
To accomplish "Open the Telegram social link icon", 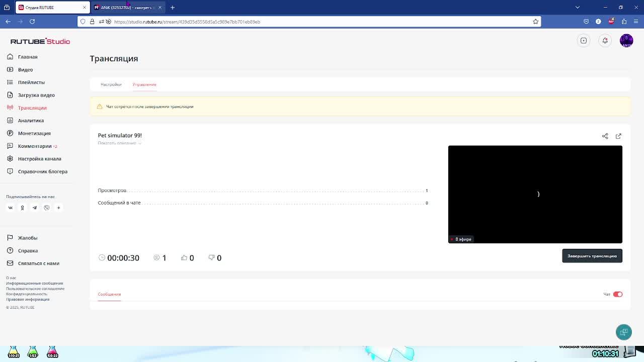I will coord(34,208).
